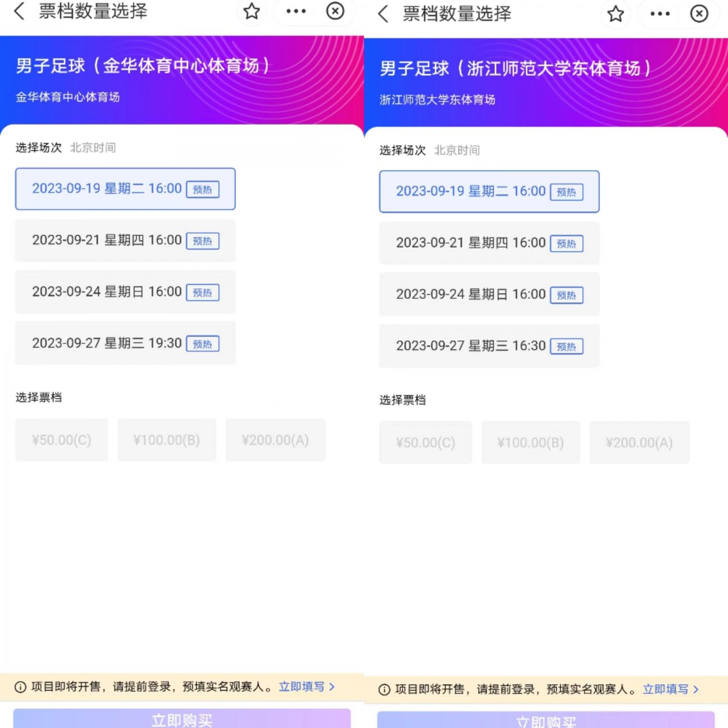Tap 立即购买 button on left screen
Image resolution: width=728 pixels, height=728 pixels.
coord(182,718)
